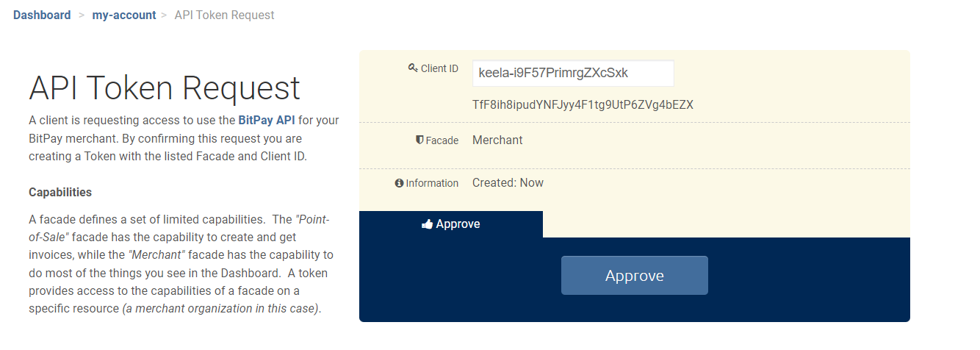
Task: Click the shield icon beside Facade
Action: pyautogui.click(x=419, y=140)
